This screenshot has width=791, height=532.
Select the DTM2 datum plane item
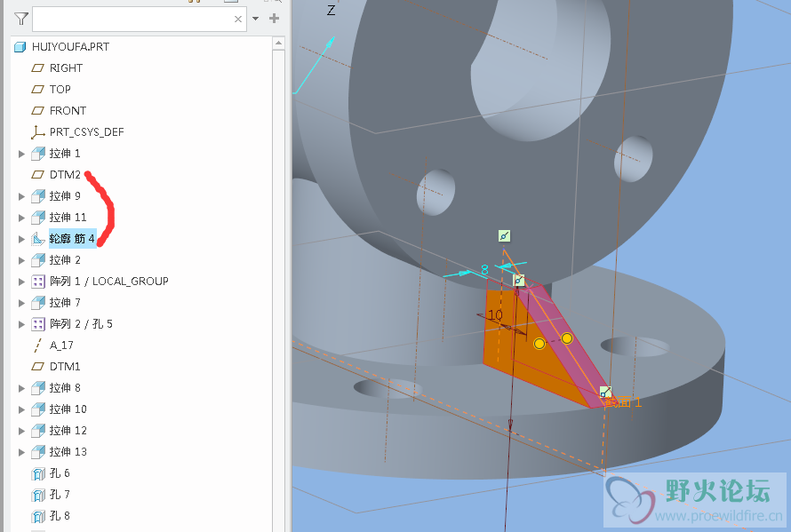pyautogui.click(x=65, y=175)
